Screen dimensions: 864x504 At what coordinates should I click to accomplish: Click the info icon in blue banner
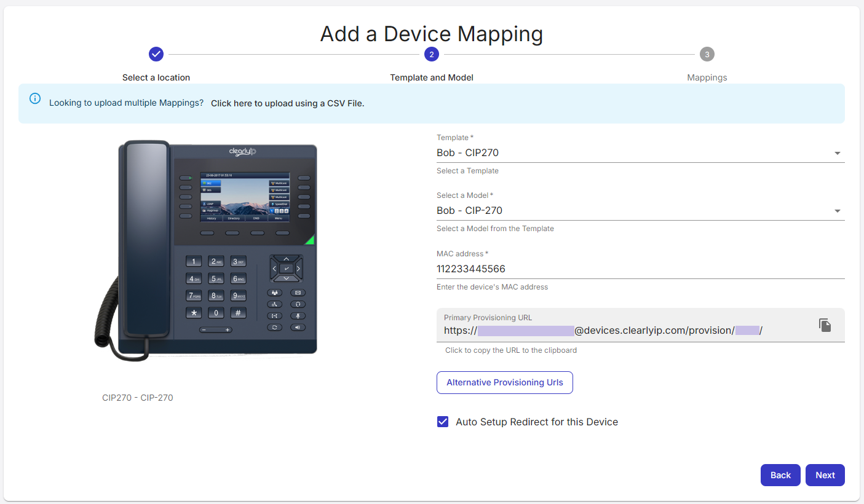pos(35,98)
